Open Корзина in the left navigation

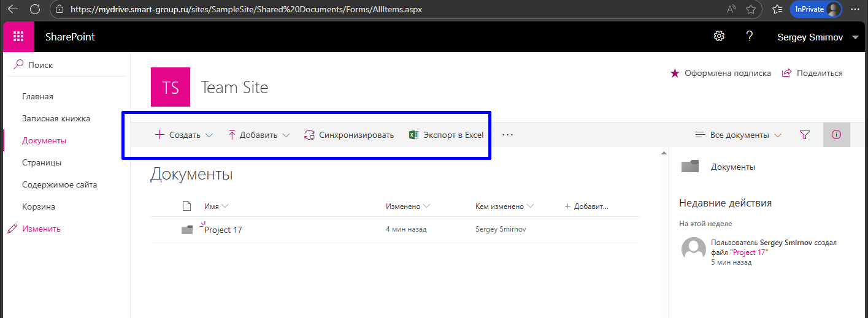coord(39,206)
